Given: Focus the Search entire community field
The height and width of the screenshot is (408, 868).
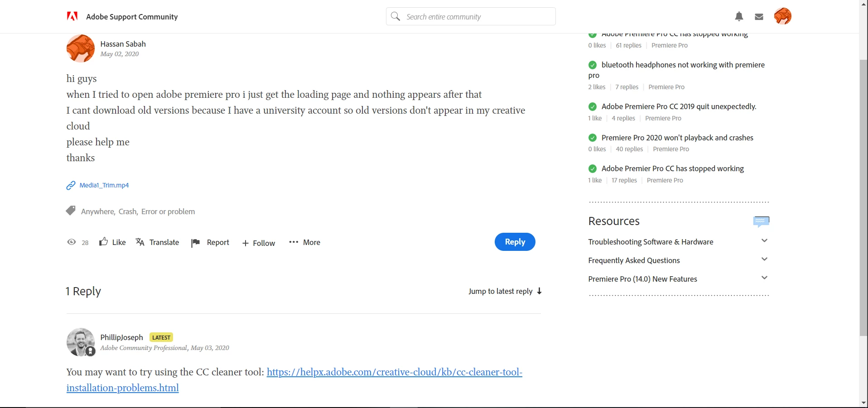Looking at the screenshot, I should (x=471, y=16).
